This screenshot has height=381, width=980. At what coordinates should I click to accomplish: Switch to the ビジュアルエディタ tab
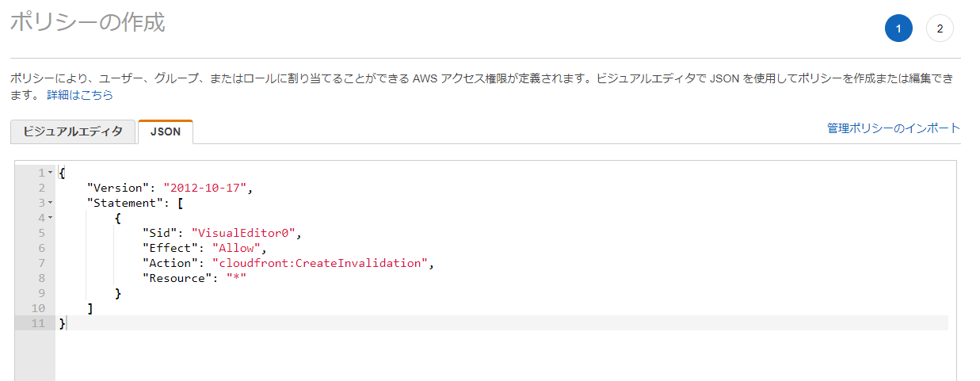pyautogui.click(x=73, y=131)
